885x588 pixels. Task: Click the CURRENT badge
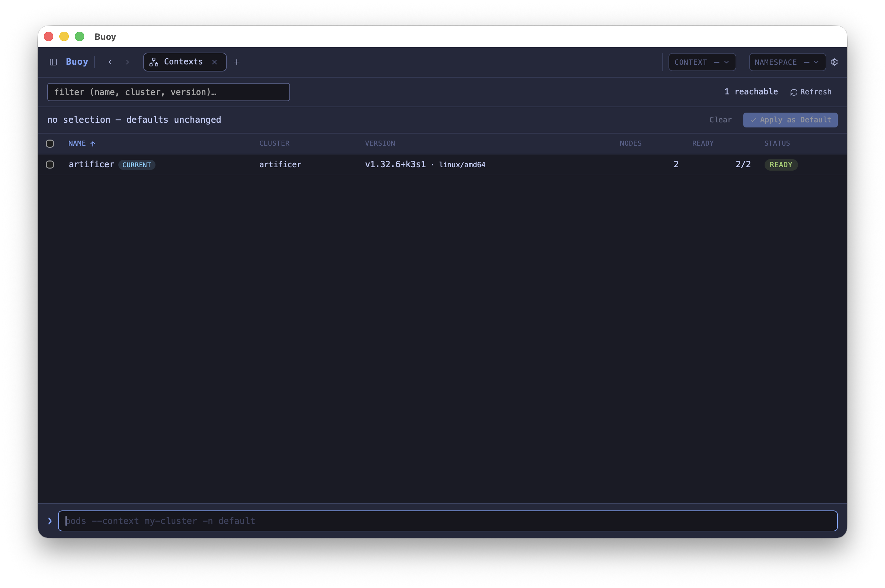(x=137, y=165)
